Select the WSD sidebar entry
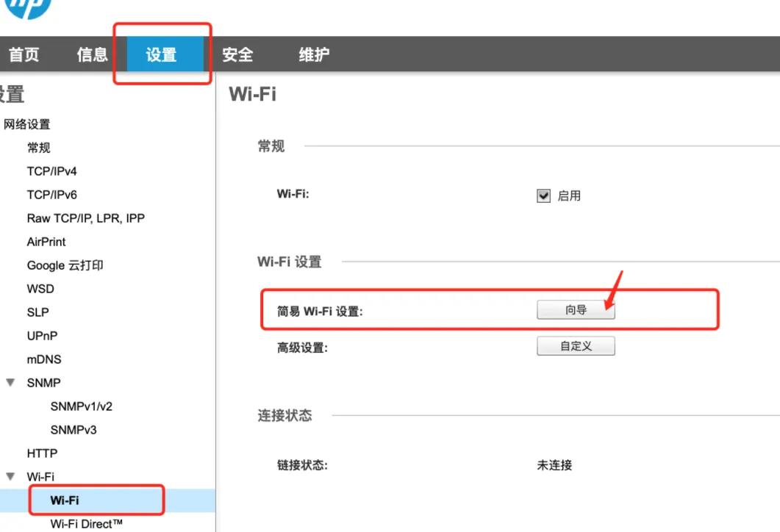 [40, 289]
